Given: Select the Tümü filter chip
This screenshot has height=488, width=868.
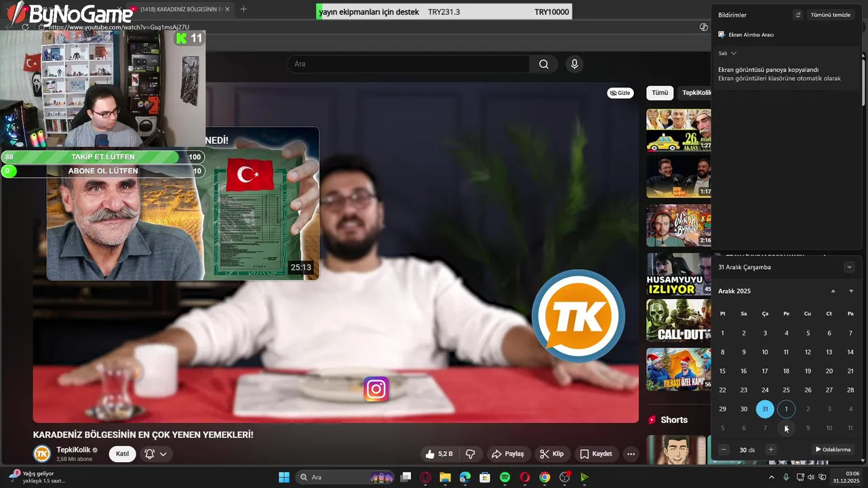Looking at the screenshot, I should click(660, 93).
